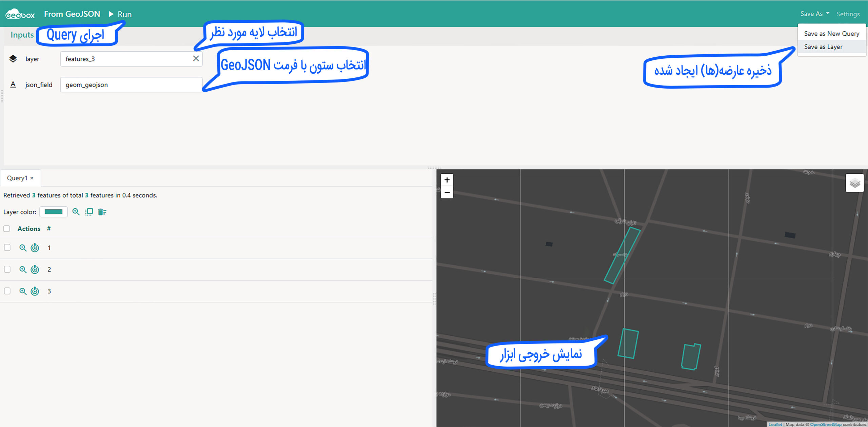The image size is (868, 427).
Task: Highlight feature 2 with its target icon
Action: pos(35,269)
